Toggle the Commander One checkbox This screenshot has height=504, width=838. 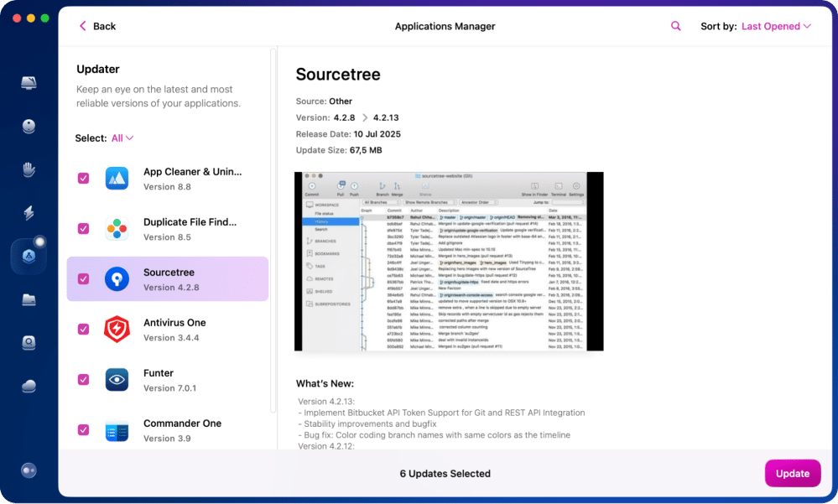click(83, 429)
